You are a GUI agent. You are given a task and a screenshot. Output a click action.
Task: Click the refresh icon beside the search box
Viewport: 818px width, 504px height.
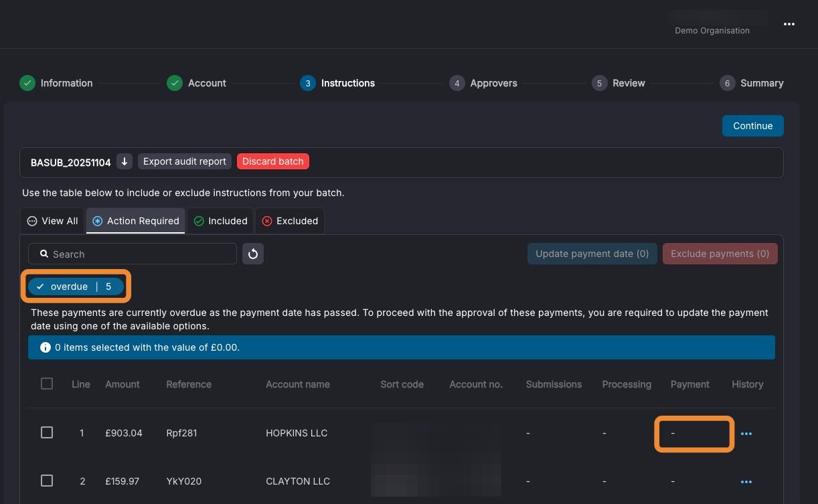coord(253,254)
